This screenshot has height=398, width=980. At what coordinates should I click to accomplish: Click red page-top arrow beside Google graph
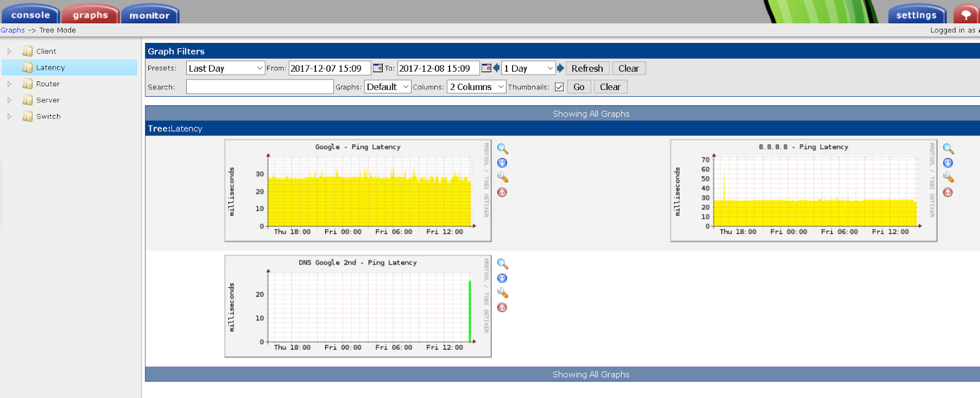pyautogui.click(x=502, y=192)
